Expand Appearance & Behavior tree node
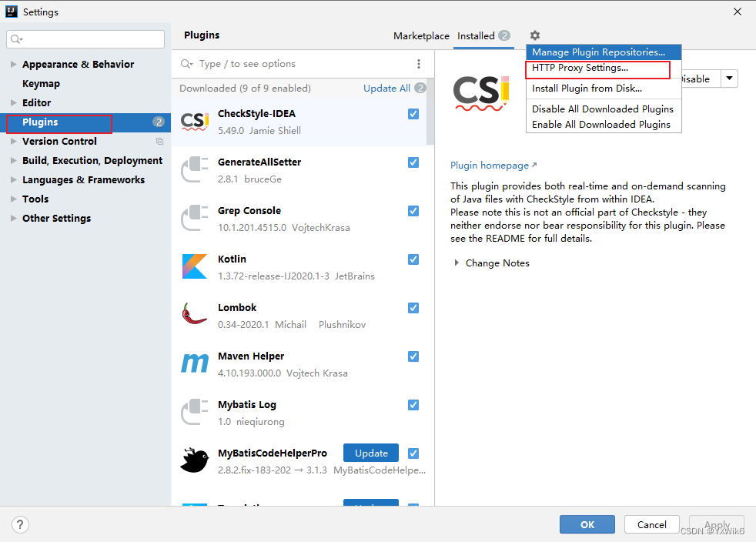This screenshot has height=542, width=756. coord(14,64)
